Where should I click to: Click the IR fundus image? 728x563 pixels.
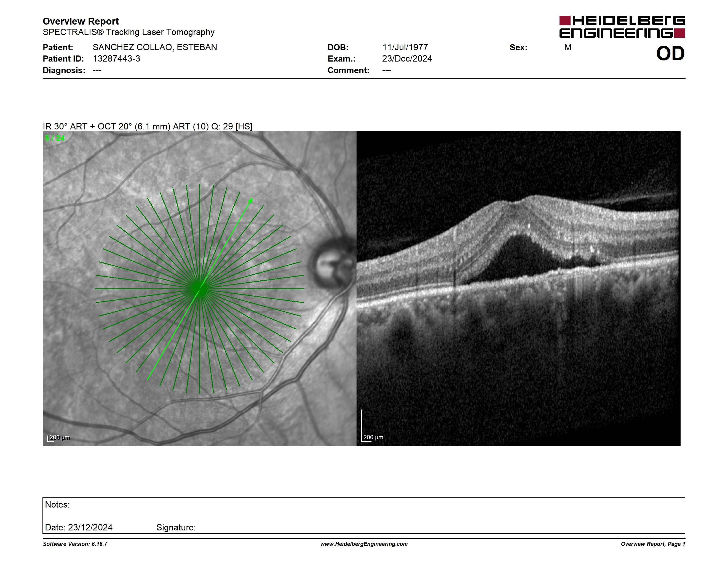pos(200,289)
